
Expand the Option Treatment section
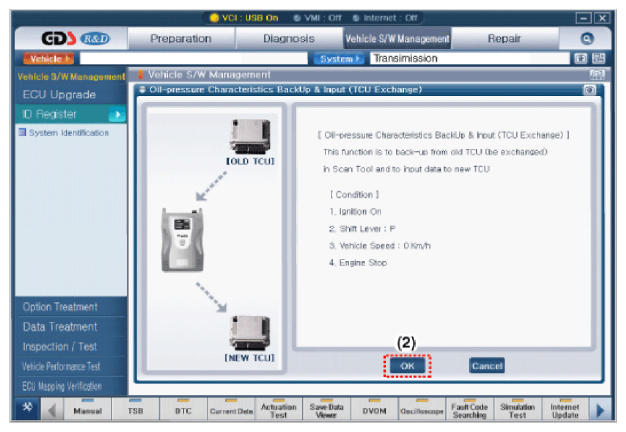click(62, 306)
